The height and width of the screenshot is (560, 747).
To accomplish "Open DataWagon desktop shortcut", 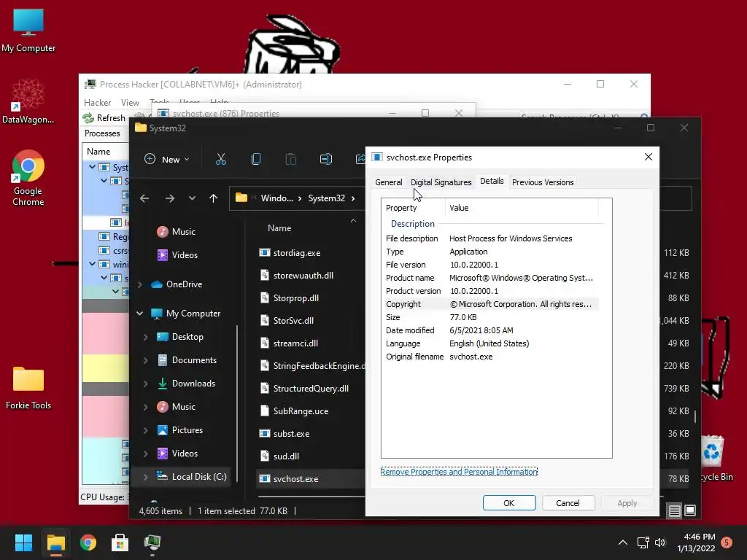I will click(28, 101).
